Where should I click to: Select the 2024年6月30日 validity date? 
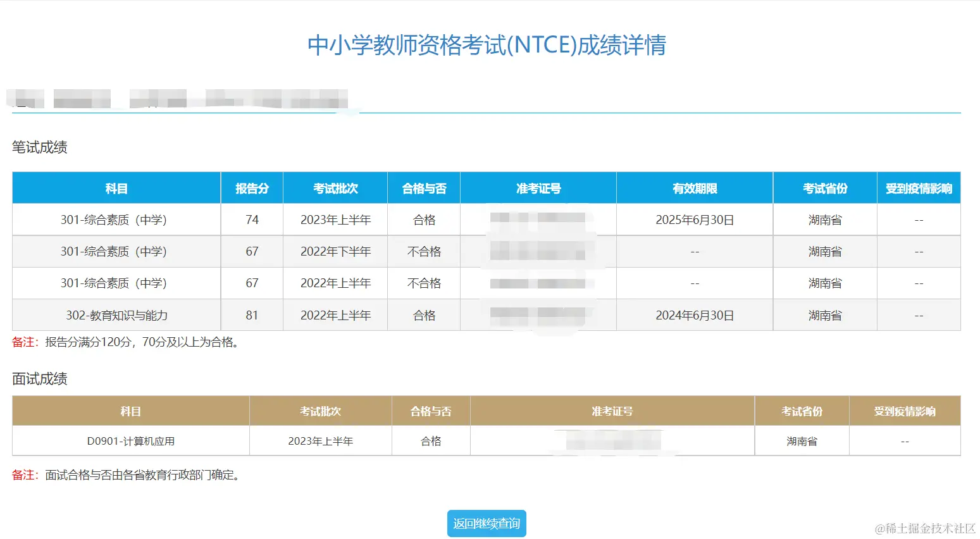[695, 315]
